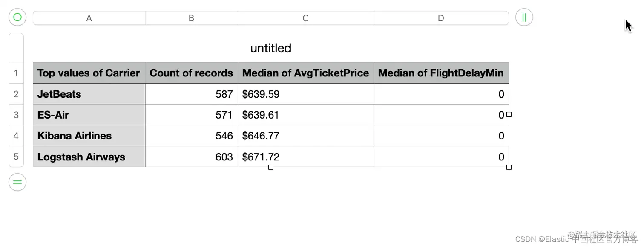Select column C header
The height and width of the screenshot is (247, 644).
pyautogui.click(x=305, y=18)
